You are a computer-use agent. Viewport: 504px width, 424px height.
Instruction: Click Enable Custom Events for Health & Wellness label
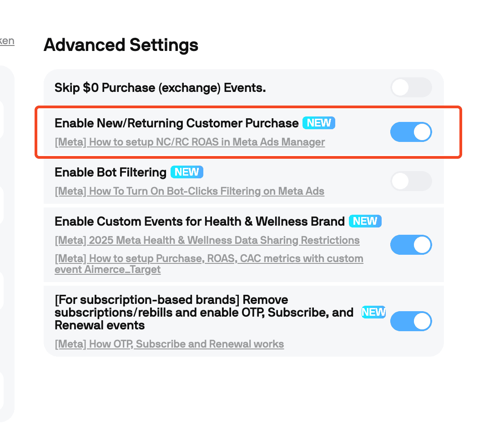[x=200, y=222]
